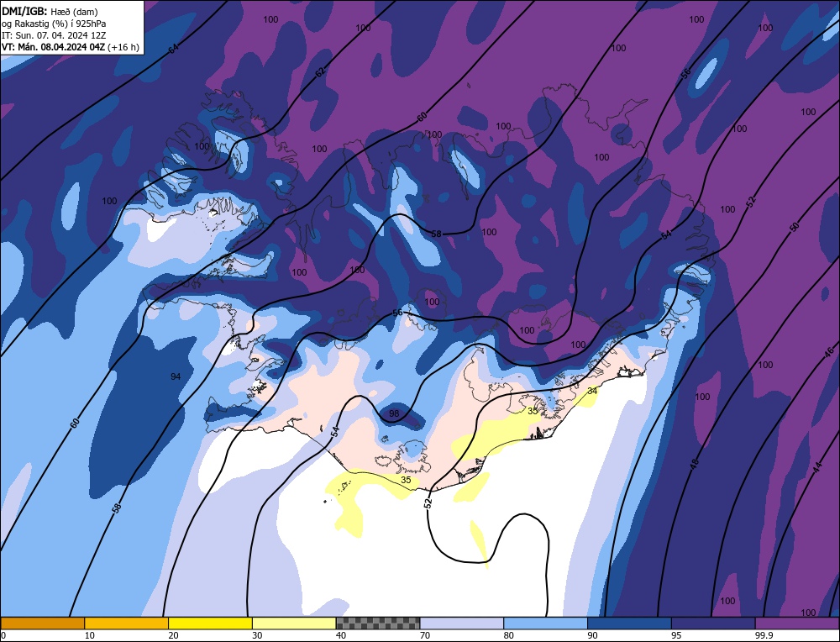840x642 pixels.
Task: Click the '90' tick label on the color scale
Action: [x=592, y=635]
